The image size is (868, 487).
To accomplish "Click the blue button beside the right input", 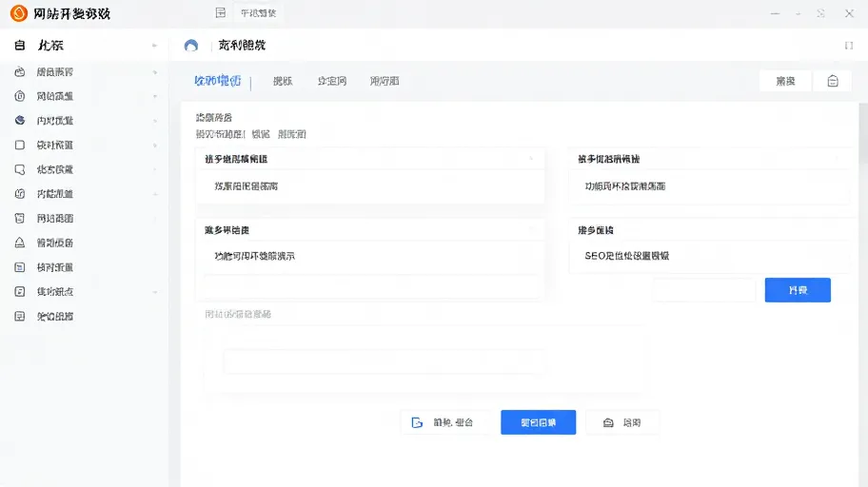I will [798, 290].
